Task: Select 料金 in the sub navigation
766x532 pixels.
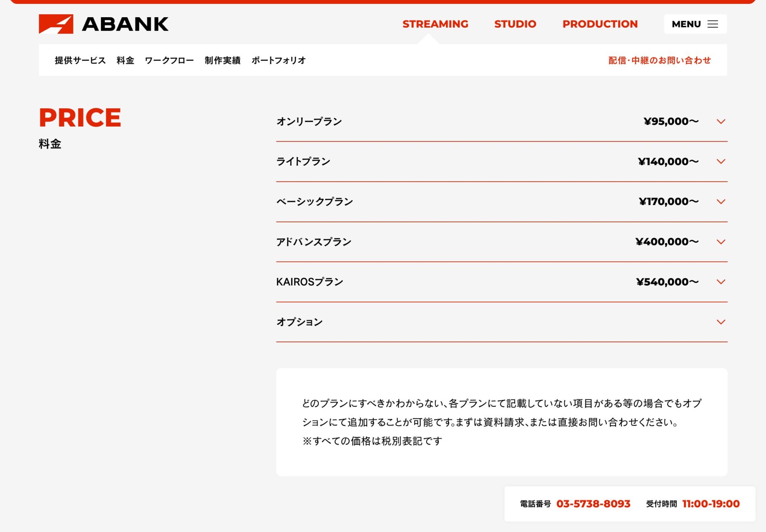Action: (x=125, y=60)
